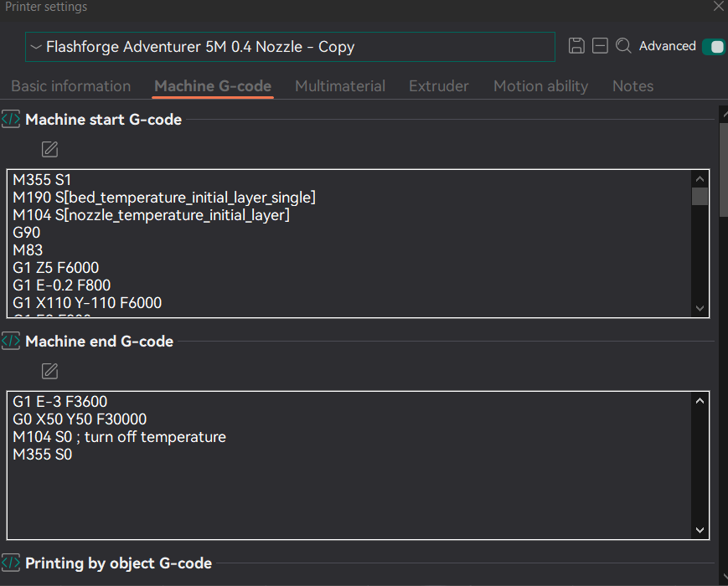Click the delete preset minus icon

600,46
